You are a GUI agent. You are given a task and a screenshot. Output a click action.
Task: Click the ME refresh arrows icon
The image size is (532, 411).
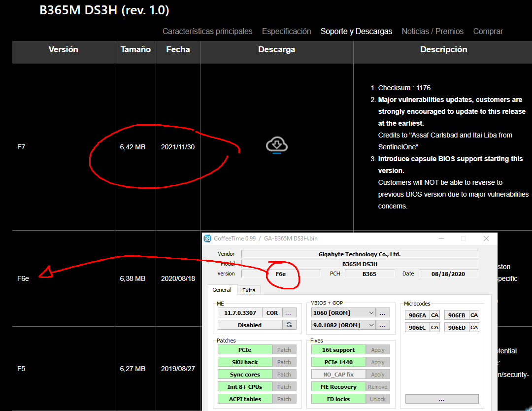[x=289, y=325]
